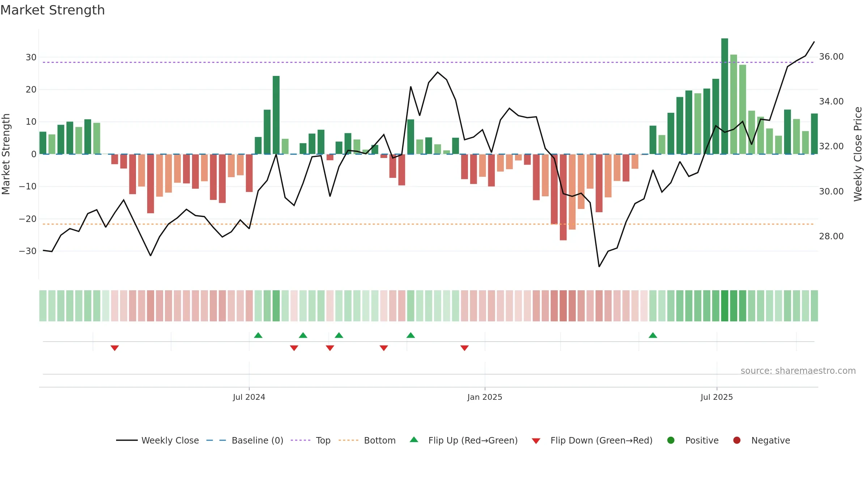
Task: Click the red Flip Down legend triangle icon
Action: point(536,441)
